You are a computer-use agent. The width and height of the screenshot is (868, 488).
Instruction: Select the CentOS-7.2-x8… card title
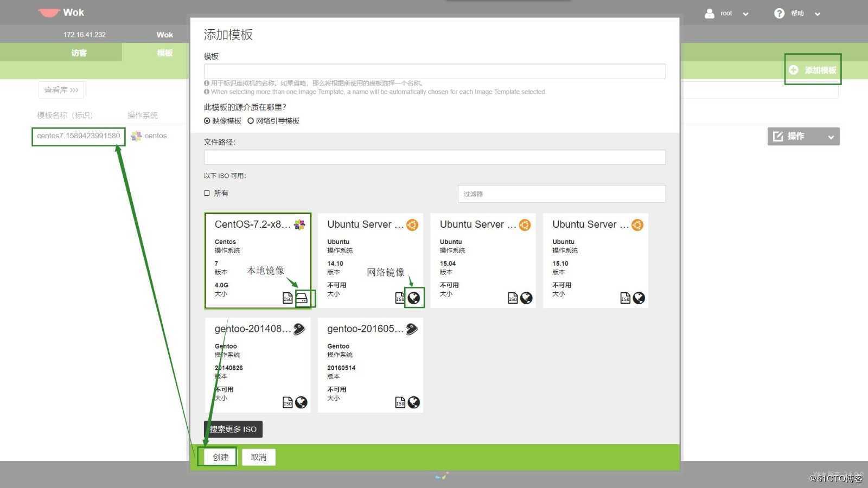pyautogui.click(x=253, y=224)
